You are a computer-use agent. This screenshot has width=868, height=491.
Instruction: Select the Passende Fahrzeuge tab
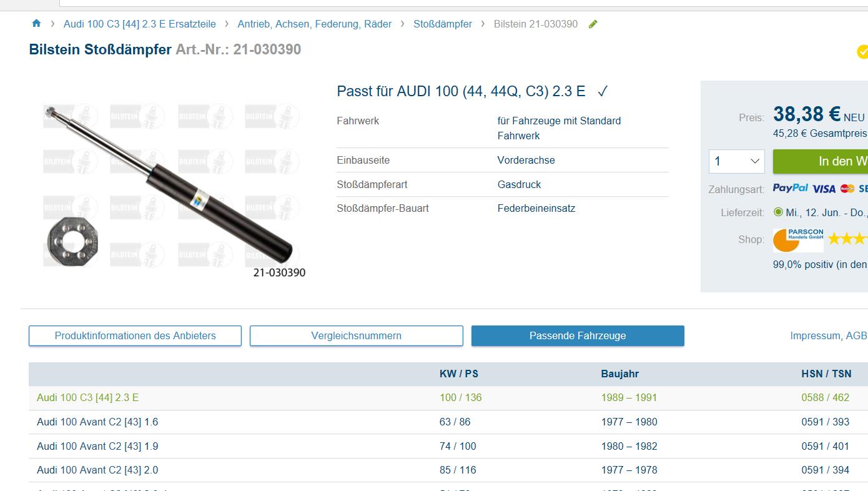coord(578,335)
